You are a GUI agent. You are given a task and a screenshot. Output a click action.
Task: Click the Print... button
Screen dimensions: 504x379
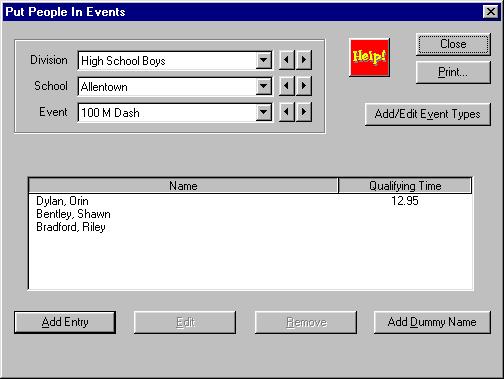pos(453,72)
